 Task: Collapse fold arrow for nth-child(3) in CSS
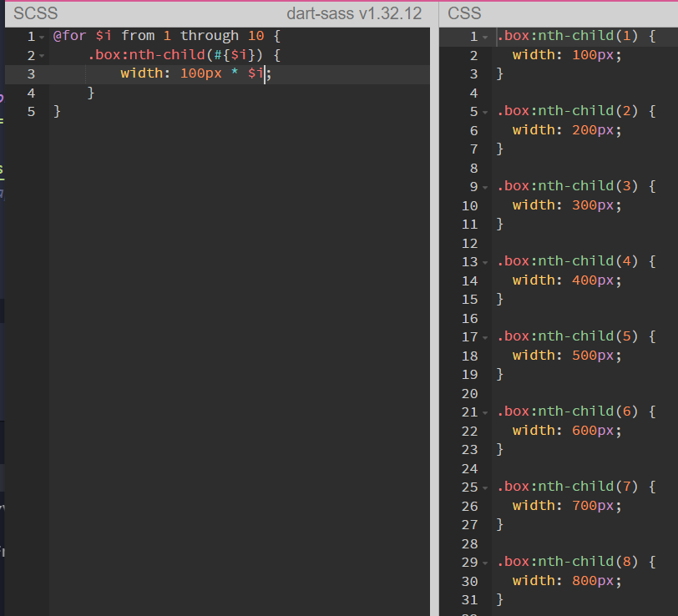click(x=485, y=188)
